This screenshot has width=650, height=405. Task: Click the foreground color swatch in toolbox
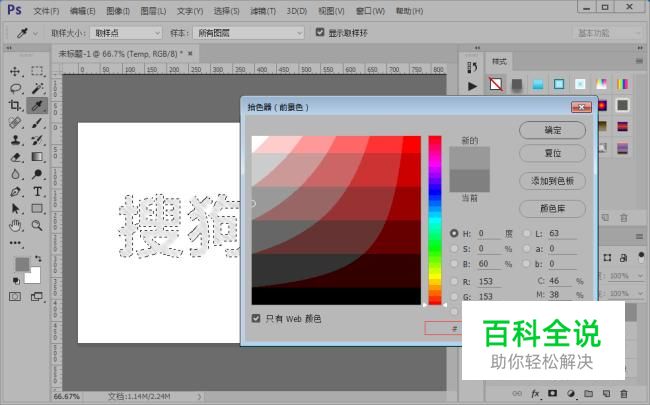[x=22, y=264]
